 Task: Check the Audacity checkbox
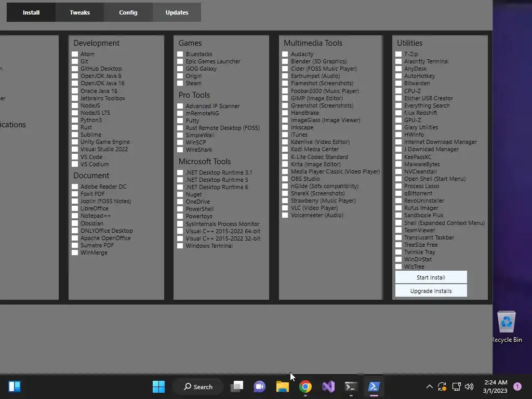285,54
